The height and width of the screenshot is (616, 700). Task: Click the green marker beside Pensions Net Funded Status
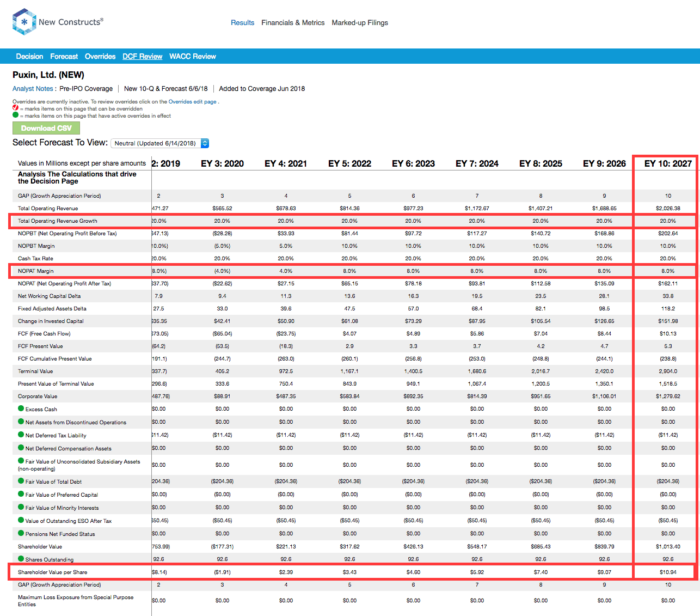pos(21,533)
